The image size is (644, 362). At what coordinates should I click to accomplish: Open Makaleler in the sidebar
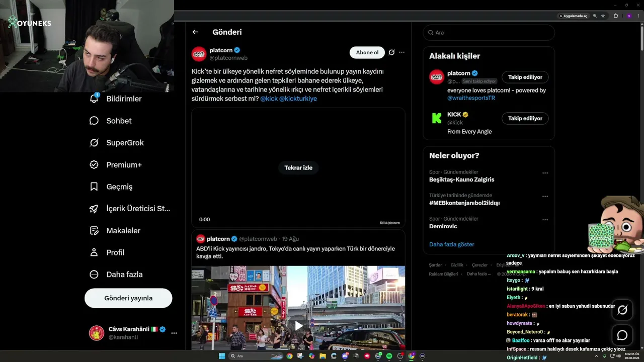115,231
